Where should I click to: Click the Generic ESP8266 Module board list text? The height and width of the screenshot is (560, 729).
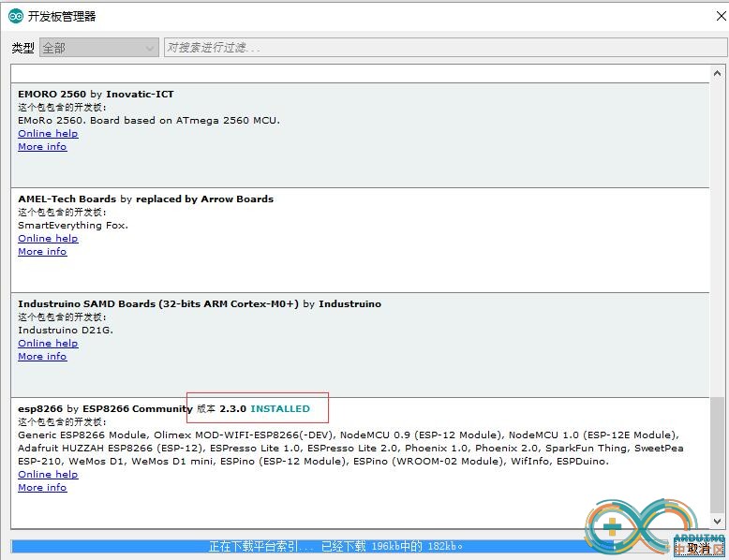350,448
